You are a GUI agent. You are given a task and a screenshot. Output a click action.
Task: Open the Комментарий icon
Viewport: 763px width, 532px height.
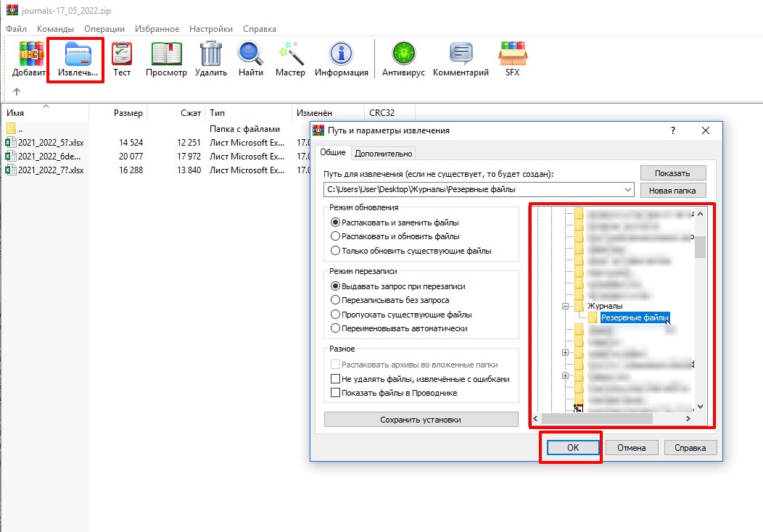[461, 54]
